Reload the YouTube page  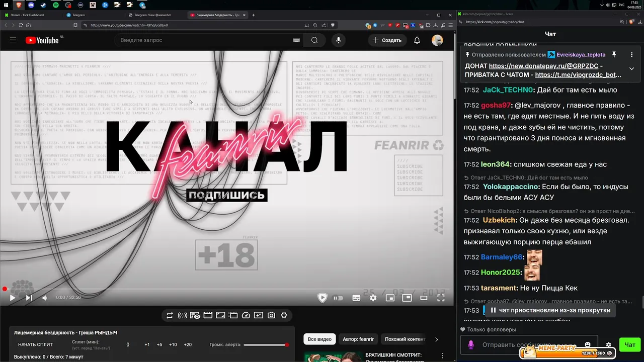click(x=21, y=25)
